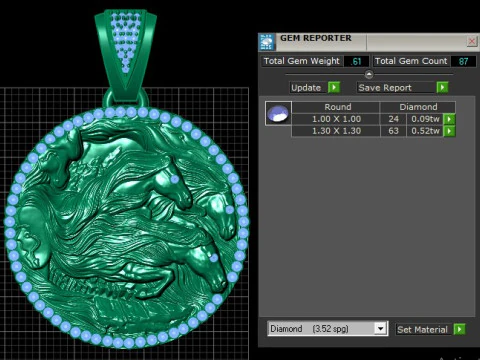Click the Total Gem Count label
The image size is (480, 360).
(411, 61)
